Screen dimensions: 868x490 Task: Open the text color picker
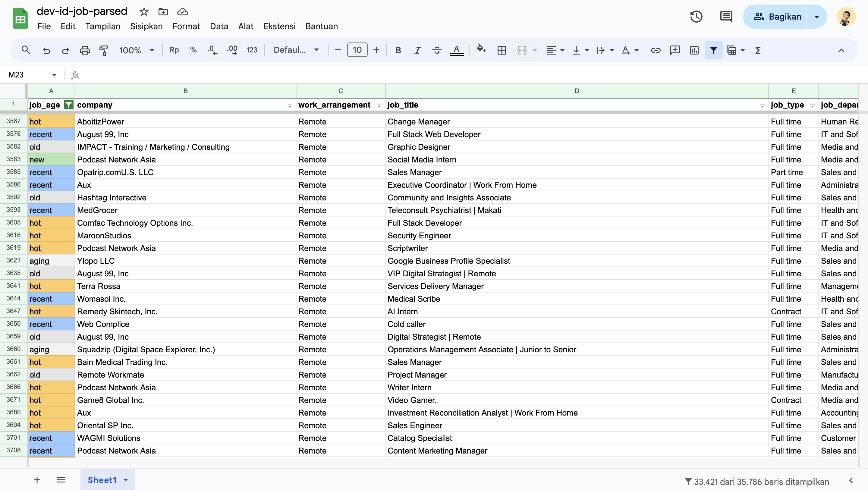[456, 50]
